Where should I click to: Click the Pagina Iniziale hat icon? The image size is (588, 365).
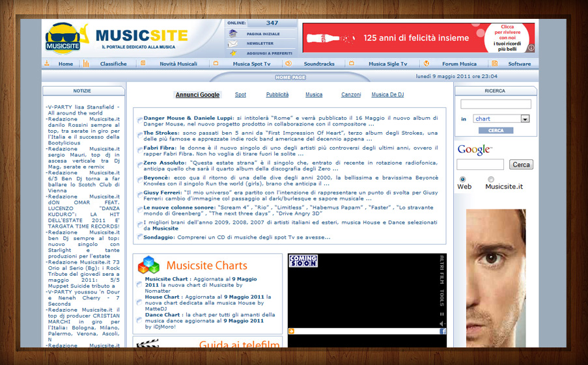[x=233, y=33]
